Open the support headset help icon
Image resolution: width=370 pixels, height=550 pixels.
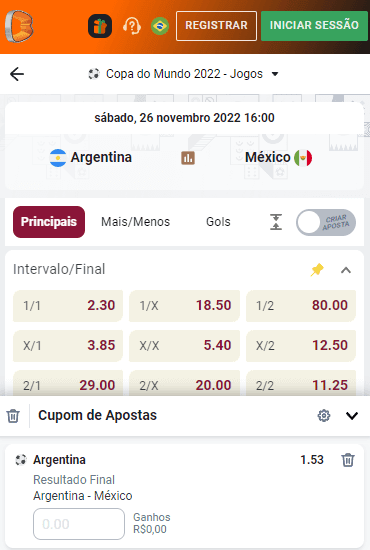tap(132, 26)
